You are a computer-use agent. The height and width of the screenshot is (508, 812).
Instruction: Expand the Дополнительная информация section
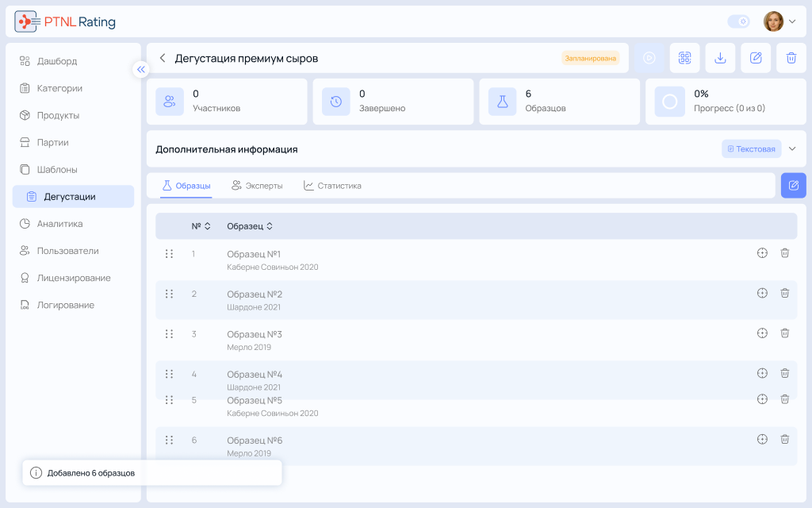coord(792,149)
